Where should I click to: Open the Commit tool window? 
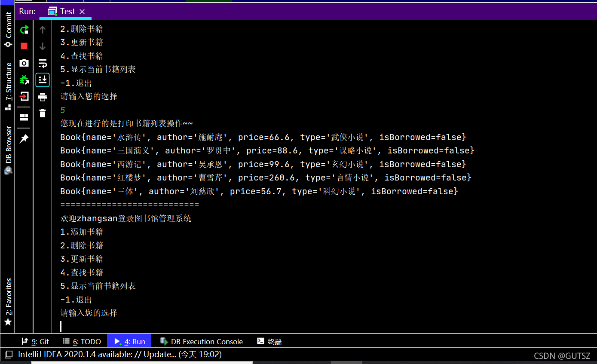pyautogui.click(x=8, y=31)
